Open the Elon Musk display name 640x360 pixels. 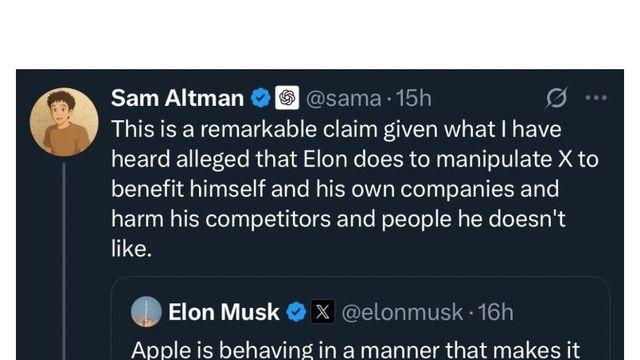(224, 312)
